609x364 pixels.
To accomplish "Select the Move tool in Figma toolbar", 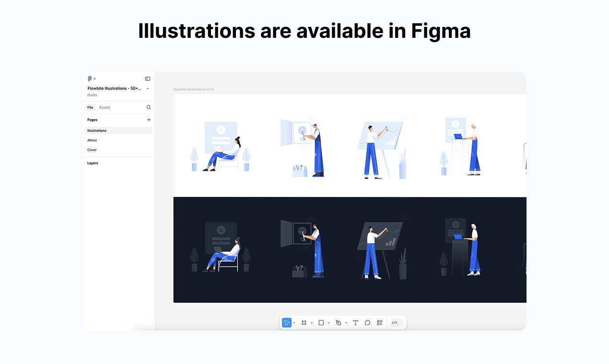I will pos(287,323).
